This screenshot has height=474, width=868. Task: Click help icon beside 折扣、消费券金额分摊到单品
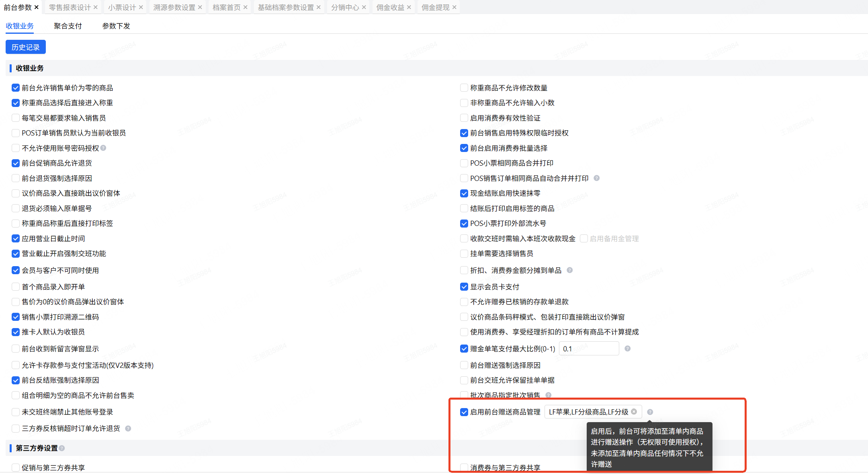(569, 270)
